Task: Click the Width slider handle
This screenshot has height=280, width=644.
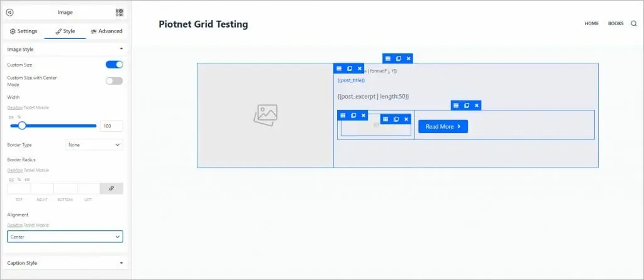Action: tap(22, 126)
